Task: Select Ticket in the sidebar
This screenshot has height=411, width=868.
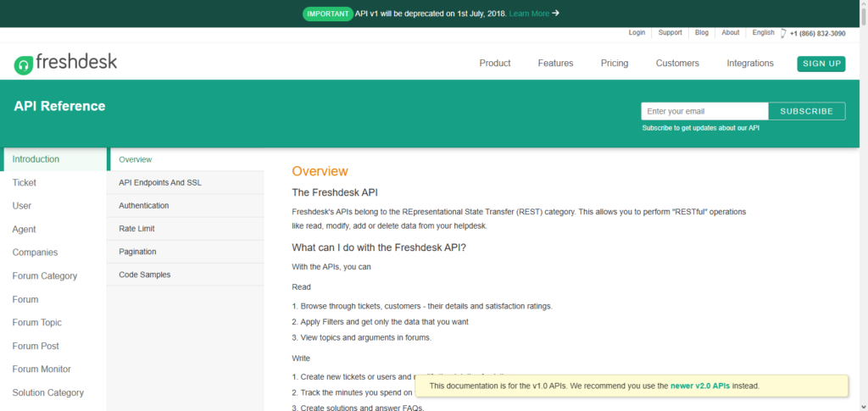Action: point(53,182)
